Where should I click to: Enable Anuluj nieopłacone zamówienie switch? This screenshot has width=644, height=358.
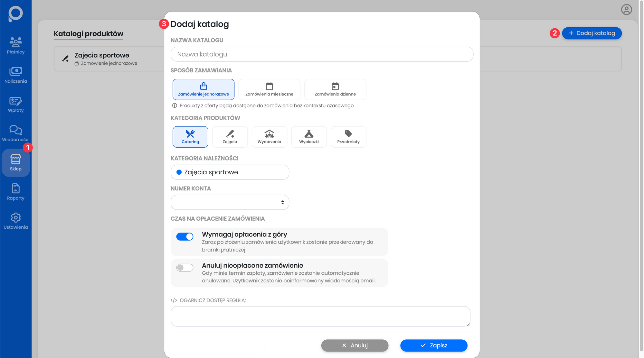(185, 268)
